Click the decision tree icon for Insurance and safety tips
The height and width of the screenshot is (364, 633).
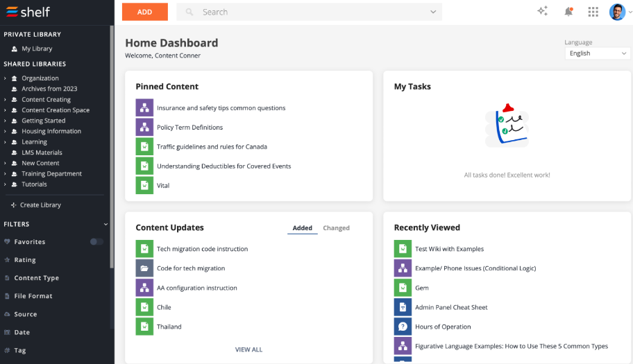(x=144, y=107)
